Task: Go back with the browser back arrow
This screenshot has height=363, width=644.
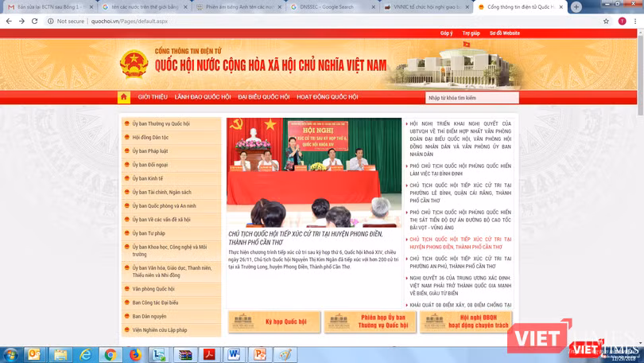Action: 9,21
